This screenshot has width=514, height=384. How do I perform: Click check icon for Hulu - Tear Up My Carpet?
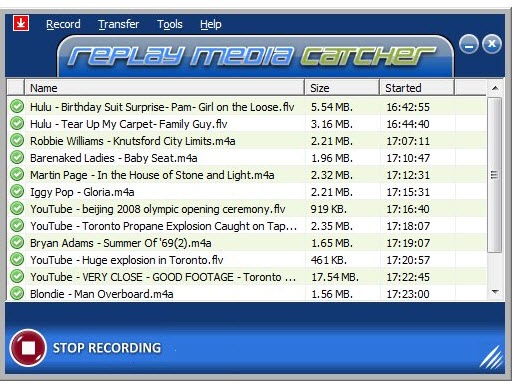point(17,123)
